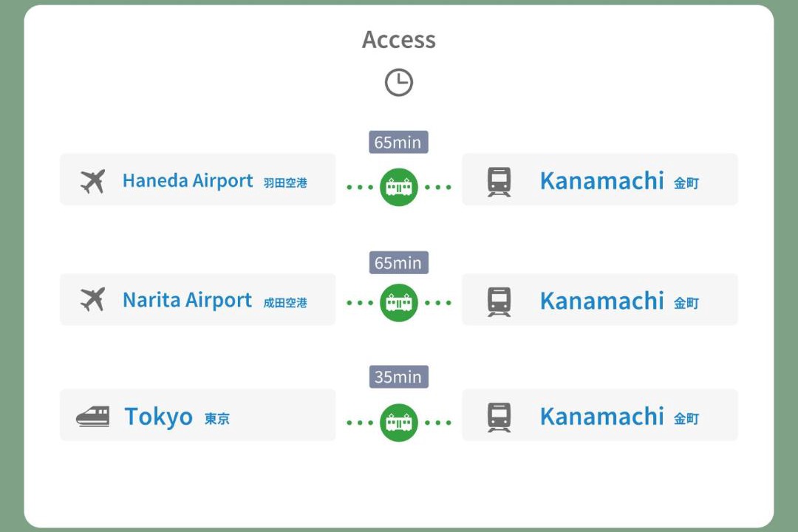Click the station icon in the Narita row
Viewport: 798px width, 532px height.
point(499,301)
